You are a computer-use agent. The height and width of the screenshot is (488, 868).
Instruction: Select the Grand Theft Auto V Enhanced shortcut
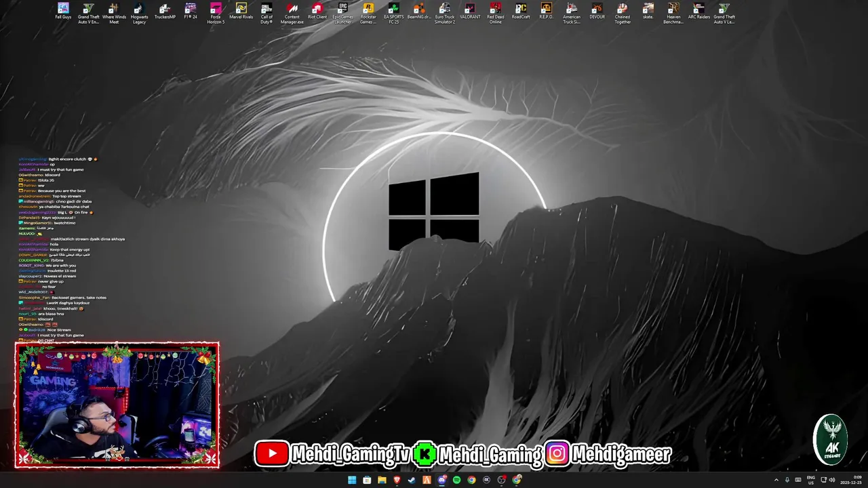(88, 14)
